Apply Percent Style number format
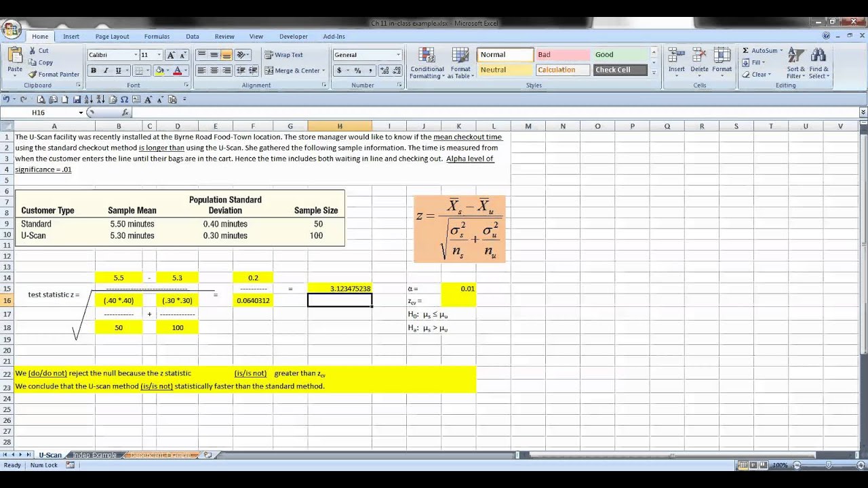The height and width of the screenshot is (488, 868). [357, 70]
